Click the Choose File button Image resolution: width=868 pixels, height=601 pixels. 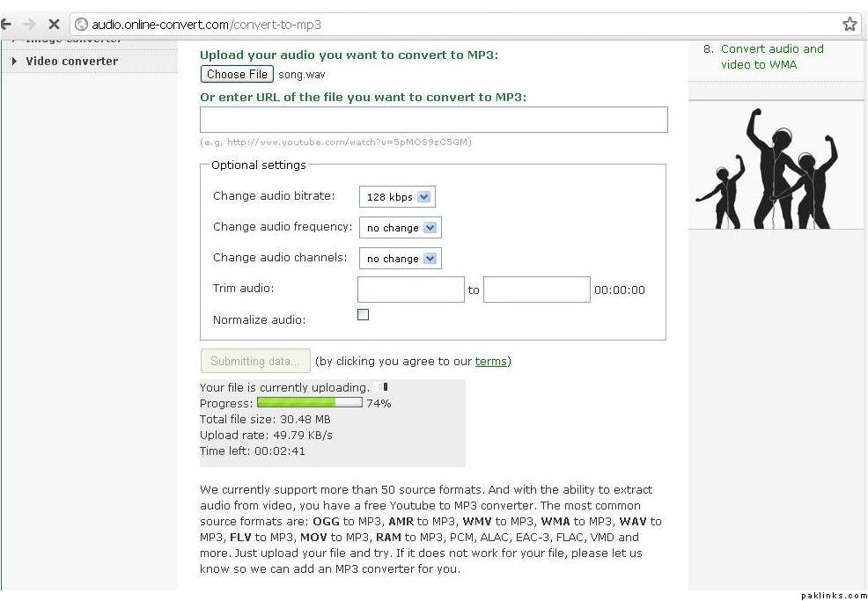[x=237, y=75]
